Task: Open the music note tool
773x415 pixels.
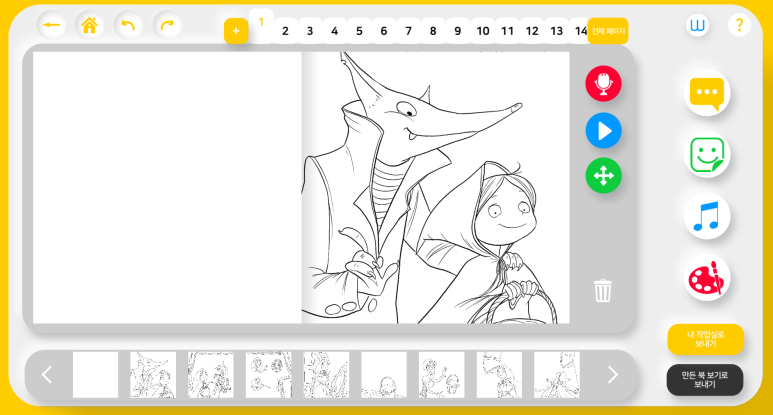Action: [x=707, y=216]
